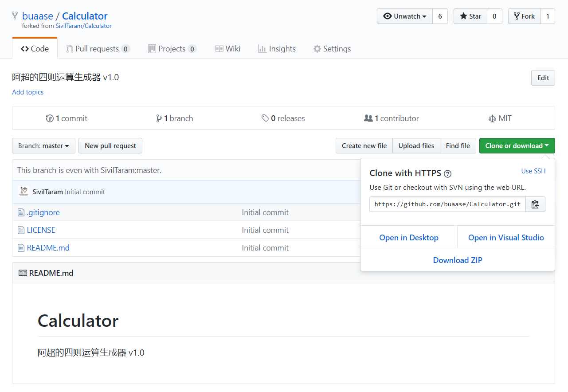Viewport: 568px width, 392px height.
Task: Click the scale icon beside MIT
Action: tap(492, 118)
